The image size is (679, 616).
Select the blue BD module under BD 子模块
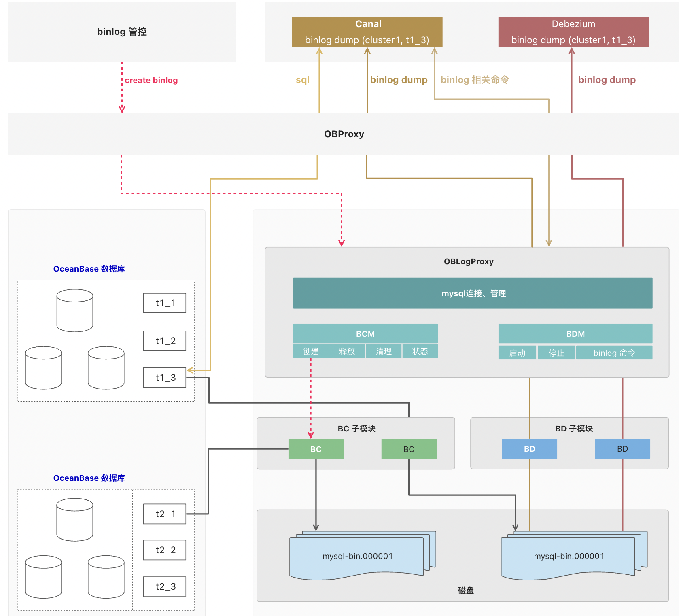click(529, 449)
